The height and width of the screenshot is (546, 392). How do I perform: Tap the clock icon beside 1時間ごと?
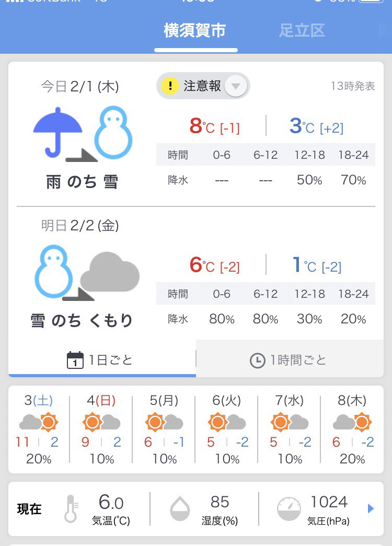258,361
